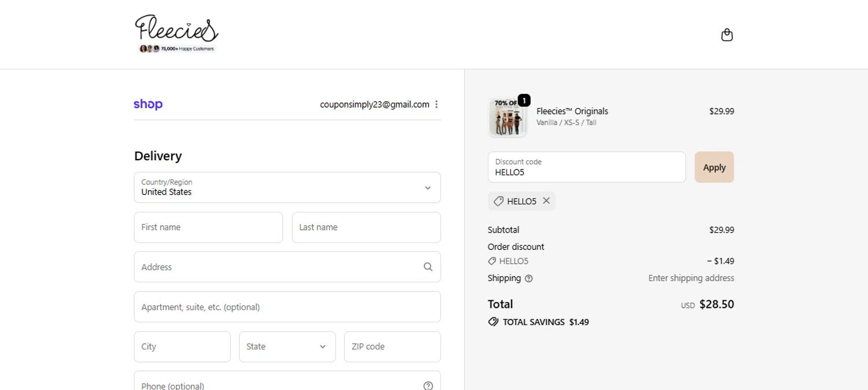Click the Fleecies Originals product thumbnail
The width and height of the screenshot is (868, 390).
[x=507, y=117]
